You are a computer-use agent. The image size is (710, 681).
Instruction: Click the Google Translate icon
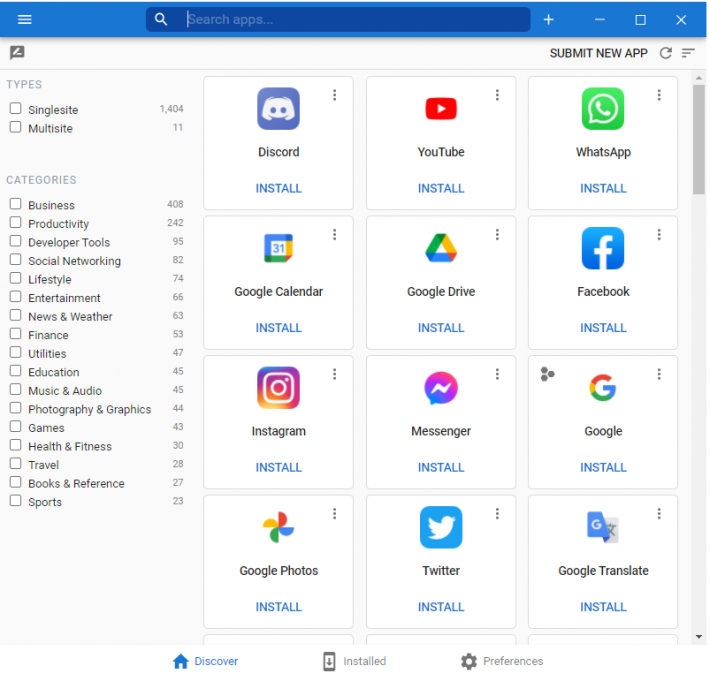pyautogui.click(x=603, y=527)
